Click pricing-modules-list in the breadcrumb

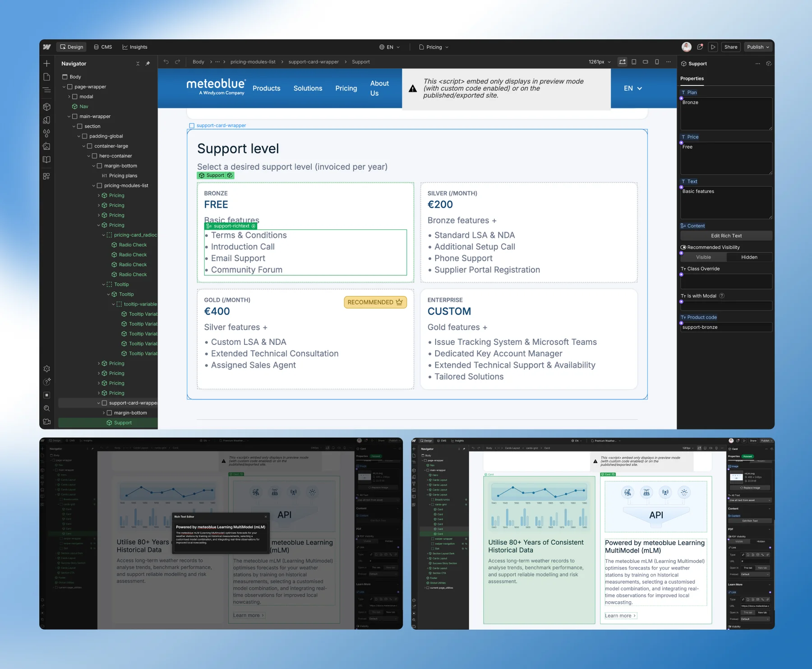click(x=253, y=62)
